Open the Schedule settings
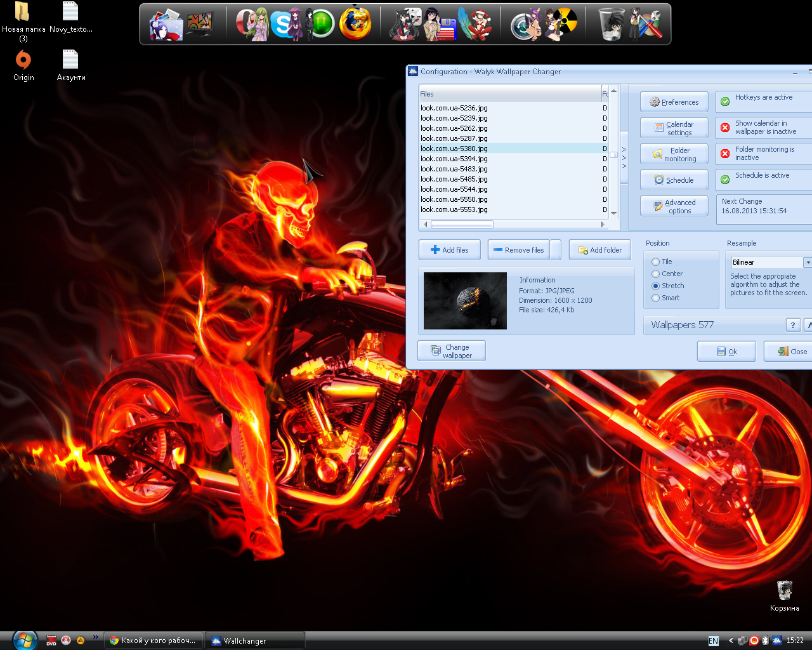This screenshot has width=812, height=650. 674,180
